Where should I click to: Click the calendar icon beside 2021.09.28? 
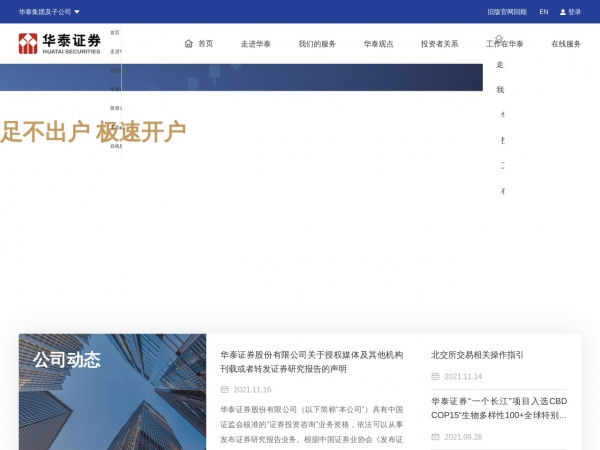(x=435, y=437)
